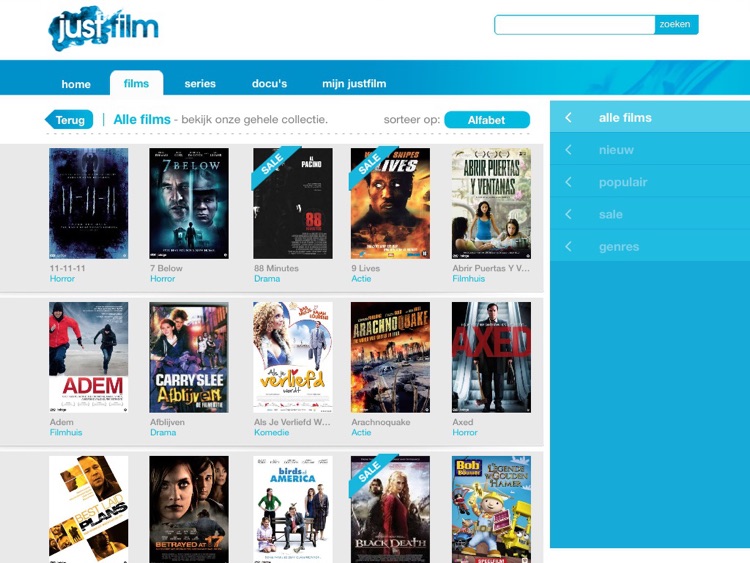The height and width of the screenshot is (563, 750).
Task: Switch to the series tab
Action: click(x=200, y=84)
